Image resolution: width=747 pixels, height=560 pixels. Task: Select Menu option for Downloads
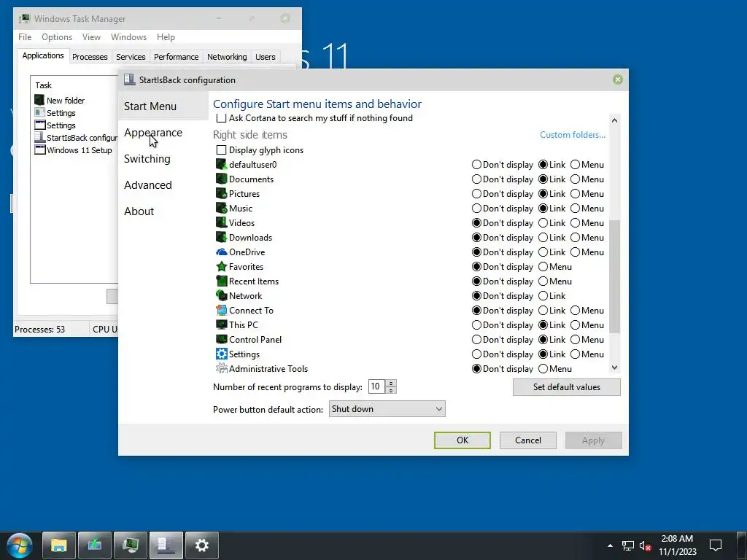pos(575,237)
